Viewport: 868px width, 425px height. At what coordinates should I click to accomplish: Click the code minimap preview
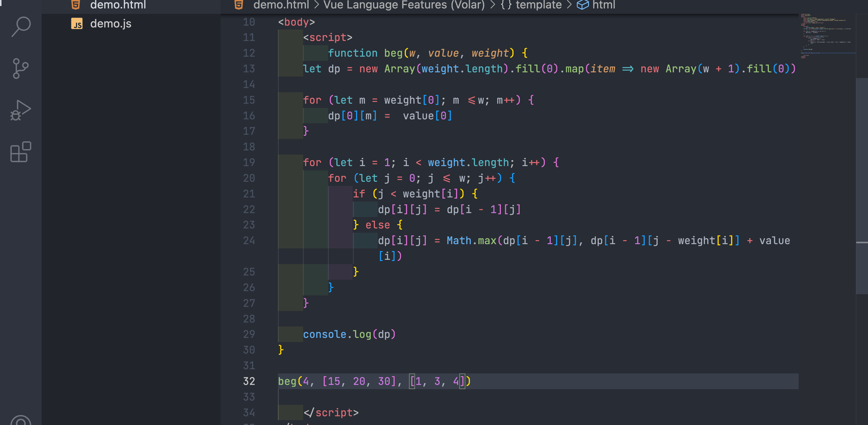(x=827, y=35)
